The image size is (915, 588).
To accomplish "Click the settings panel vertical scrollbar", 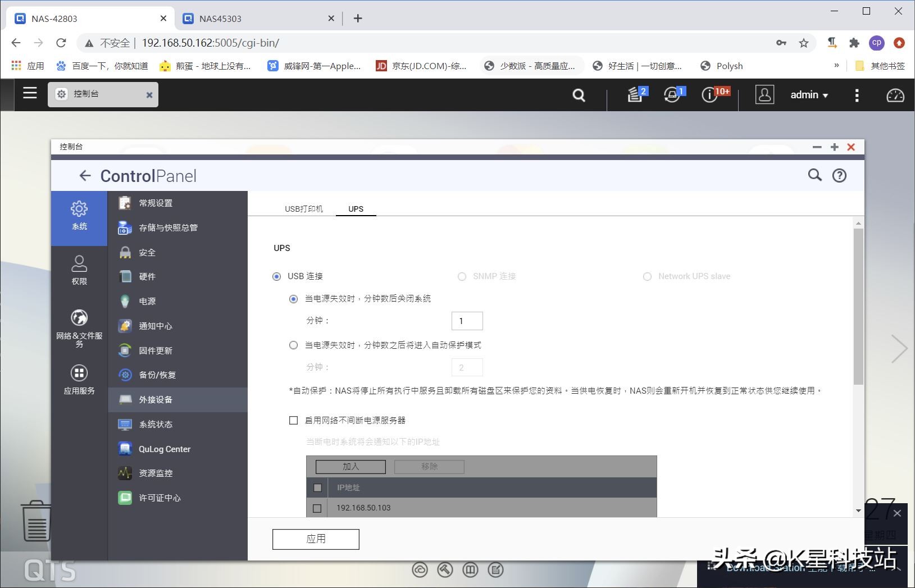I will pos(858,307).
